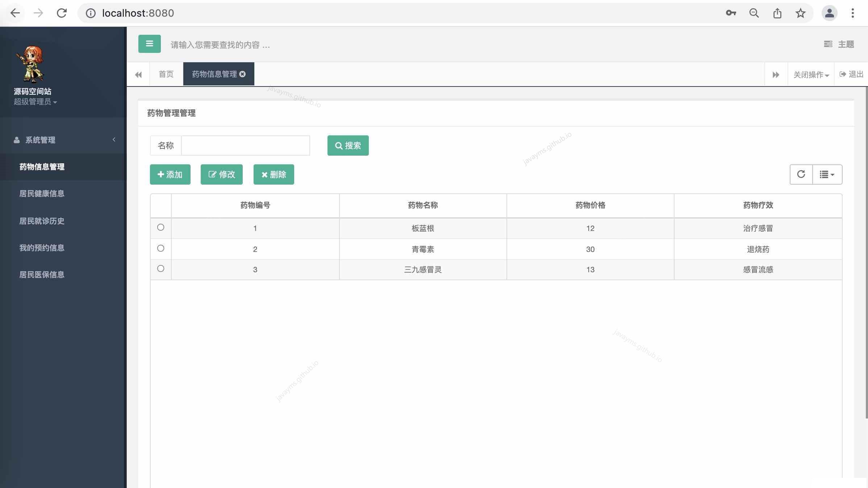Click the browser zoom magnifier icon
Image resolution: width=868 pixels, height=488 pixels.
coord(754,13)
